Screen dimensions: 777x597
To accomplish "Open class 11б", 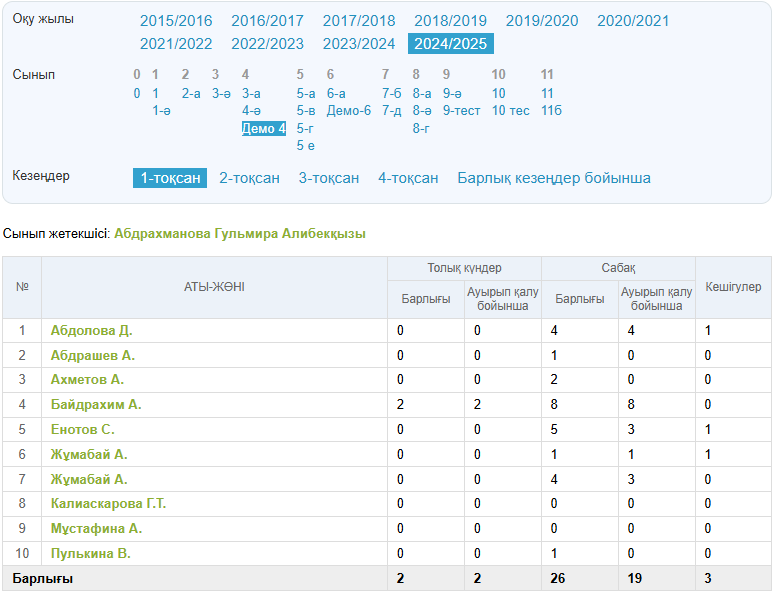I will tap(551, 111).
